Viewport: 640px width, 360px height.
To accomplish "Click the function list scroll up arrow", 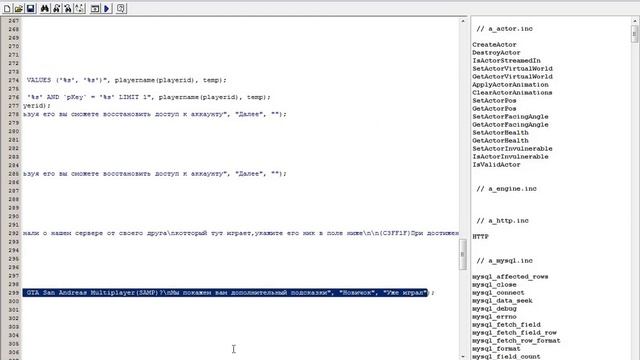I will (634, 20).
